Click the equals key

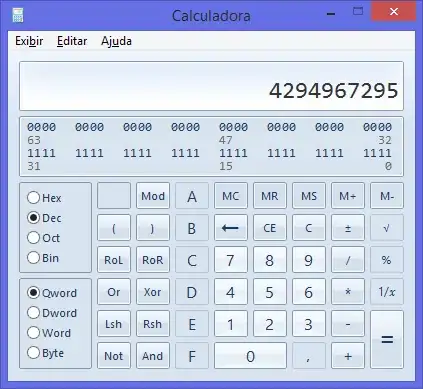(x=387, y=339)
